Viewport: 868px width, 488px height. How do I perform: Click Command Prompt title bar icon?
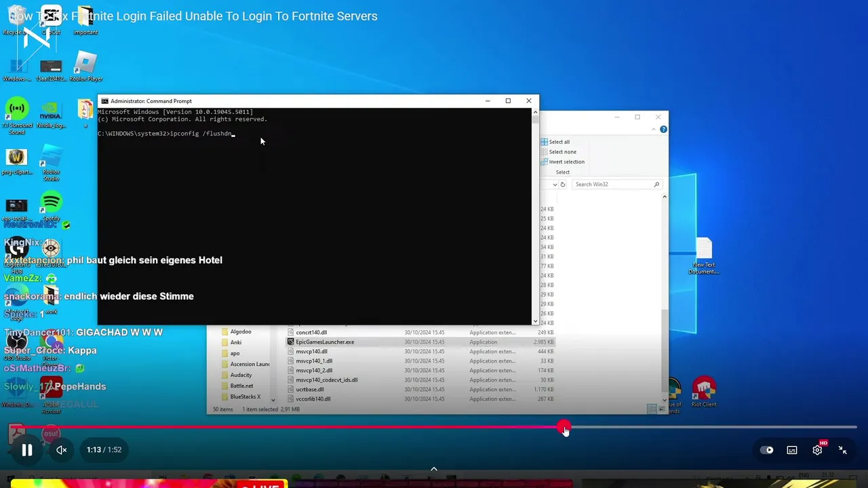[104, 101]
